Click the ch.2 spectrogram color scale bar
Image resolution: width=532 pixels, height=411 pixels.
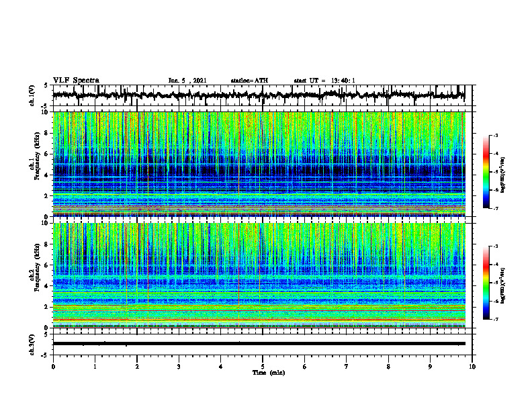click(486, 283)
